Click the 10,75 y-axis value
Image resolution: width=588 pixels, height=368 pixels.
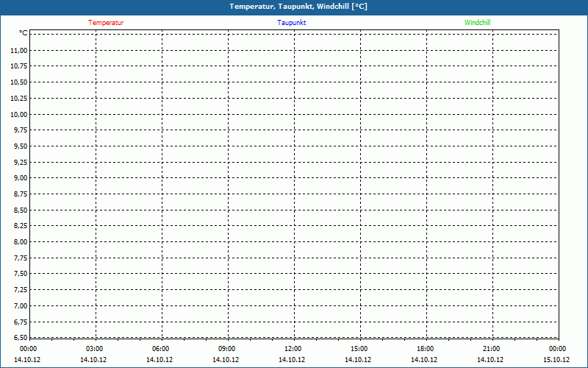point(19,66)
